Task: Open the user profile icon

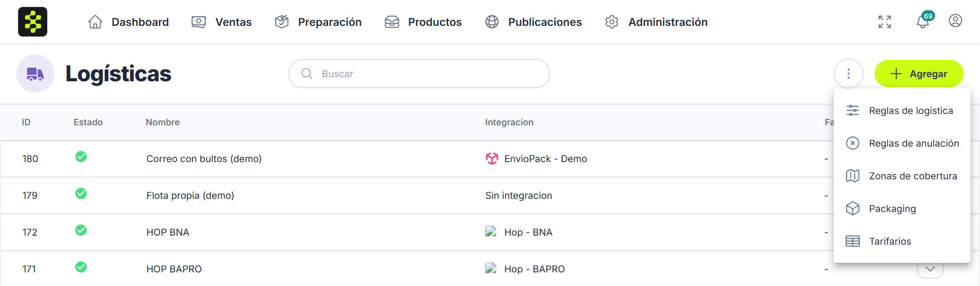Action: tap(955, 21)
